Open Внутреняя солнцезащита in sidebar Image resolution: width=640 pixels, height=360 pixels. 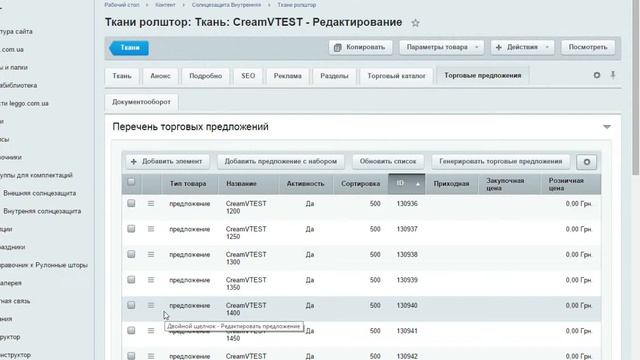click(42, 211)
